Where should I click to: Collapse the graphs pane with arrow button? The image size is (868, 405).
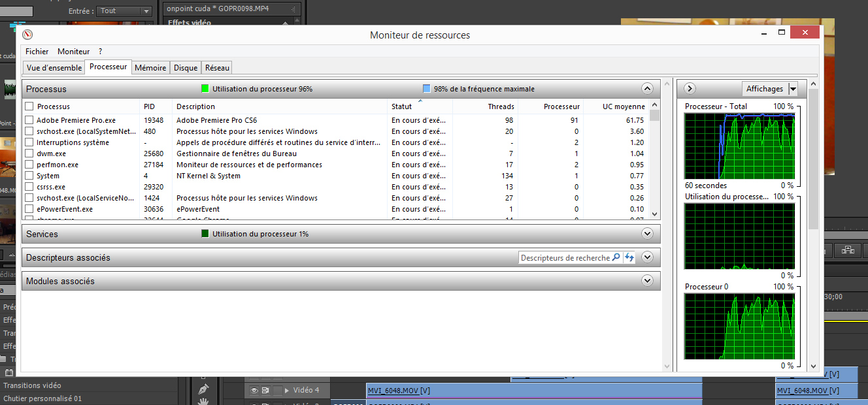click(690, 89)
